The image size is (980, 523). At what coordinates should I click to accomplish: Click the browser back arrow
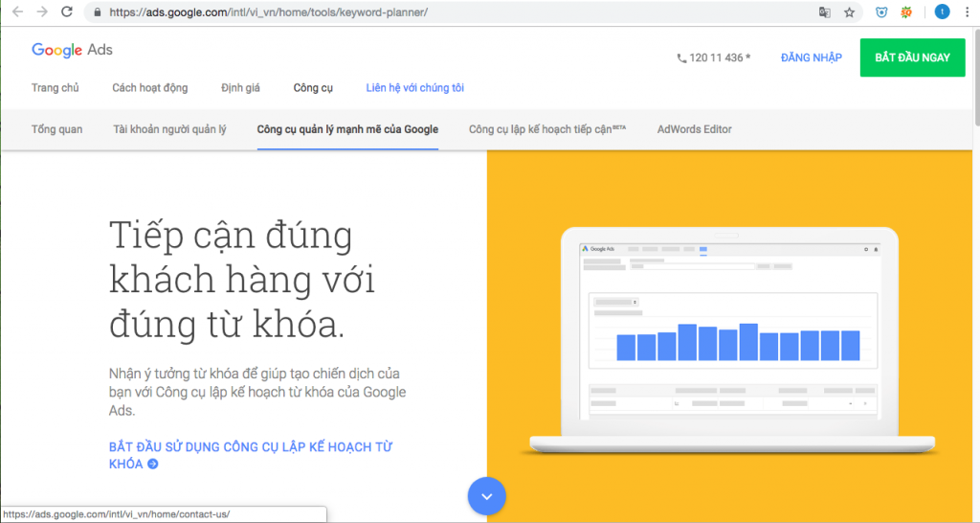[17, 12]
